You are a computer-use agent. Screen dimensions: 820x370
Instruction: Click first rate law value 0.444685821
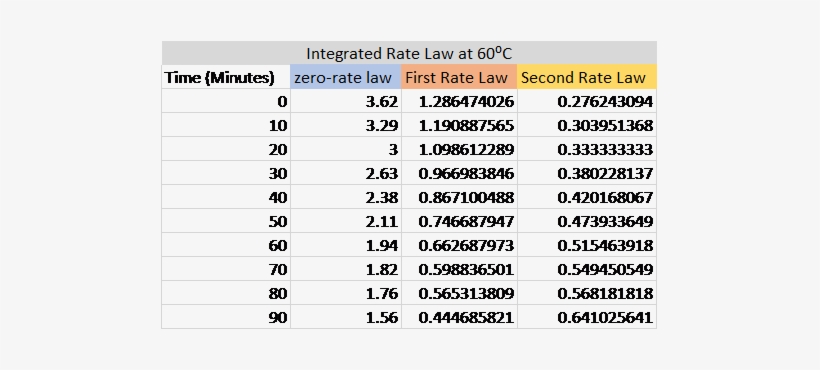pyautogui.click(x=459, y=317)
